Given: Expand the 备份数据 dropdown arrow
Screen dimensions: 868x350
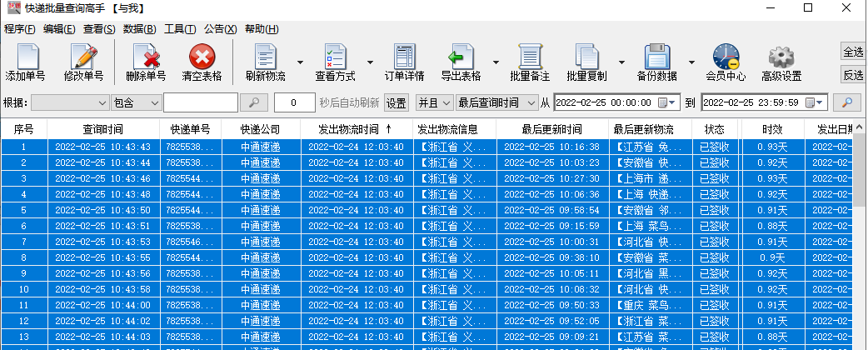Looking at the screenshot, I should pyautogui.click(x=691, y=62).
